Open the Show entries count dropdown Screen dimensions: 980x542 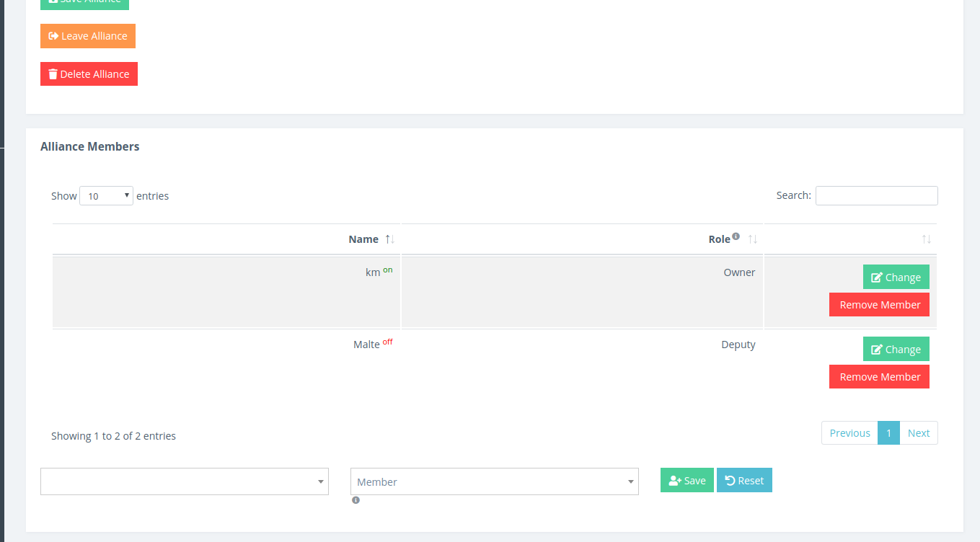[x=106, y=195]
